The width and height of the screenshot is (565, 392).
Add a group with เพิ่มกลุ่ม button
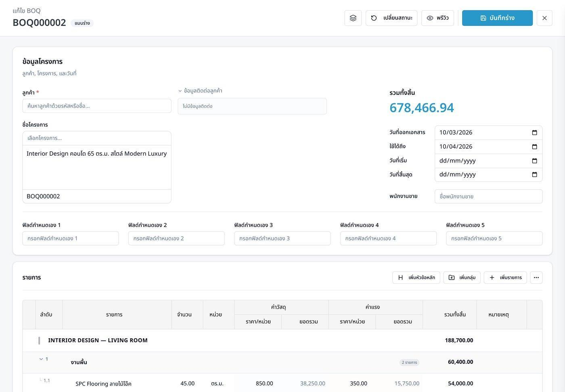462,277
